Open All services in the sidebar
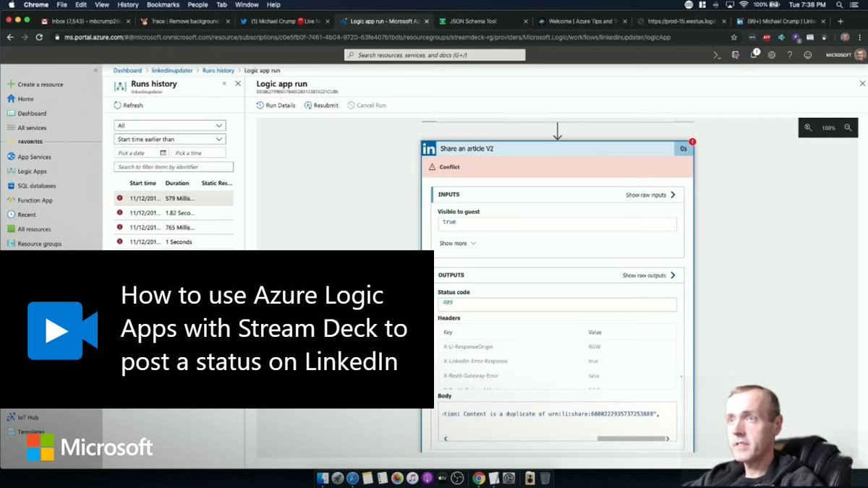868x488 pixels. 27,128
